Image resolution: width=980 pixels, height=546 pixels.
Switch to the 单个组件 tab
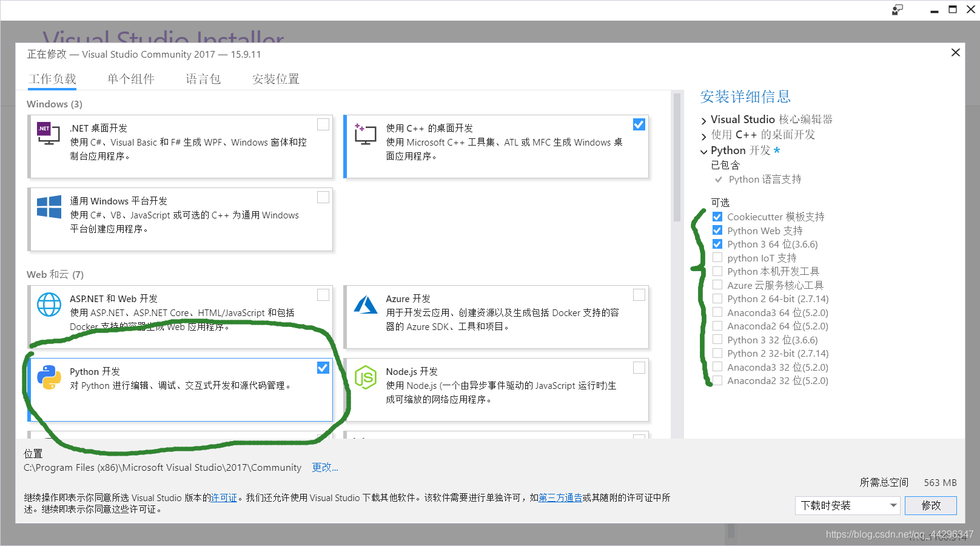point(131,79)
